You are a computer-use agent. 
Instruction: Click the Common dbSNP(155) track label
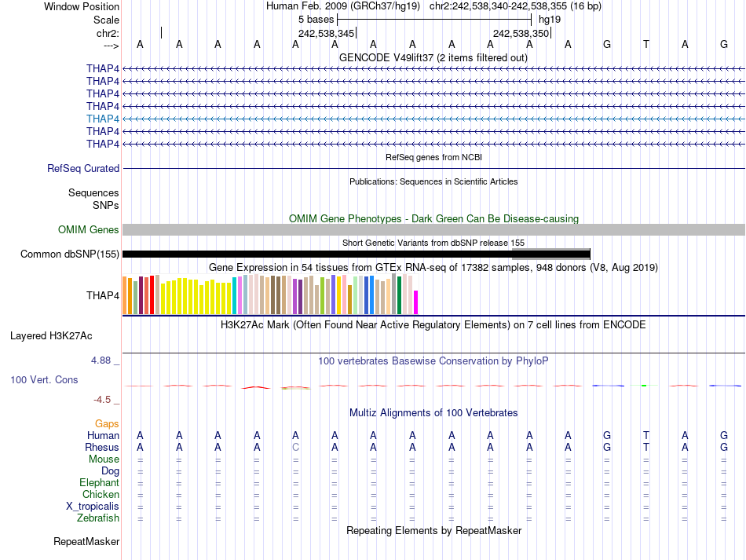(70, 254)
